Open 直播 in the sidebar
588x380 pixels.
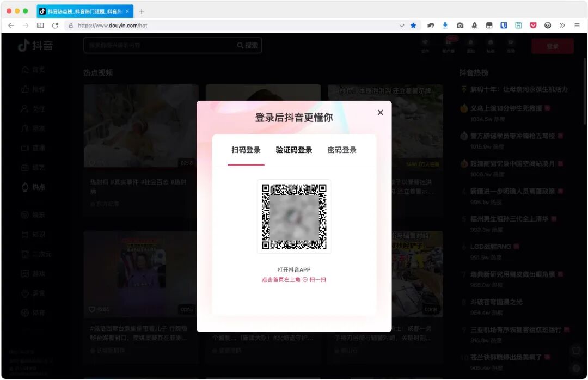pyautogui.click(x=33, y=148)
